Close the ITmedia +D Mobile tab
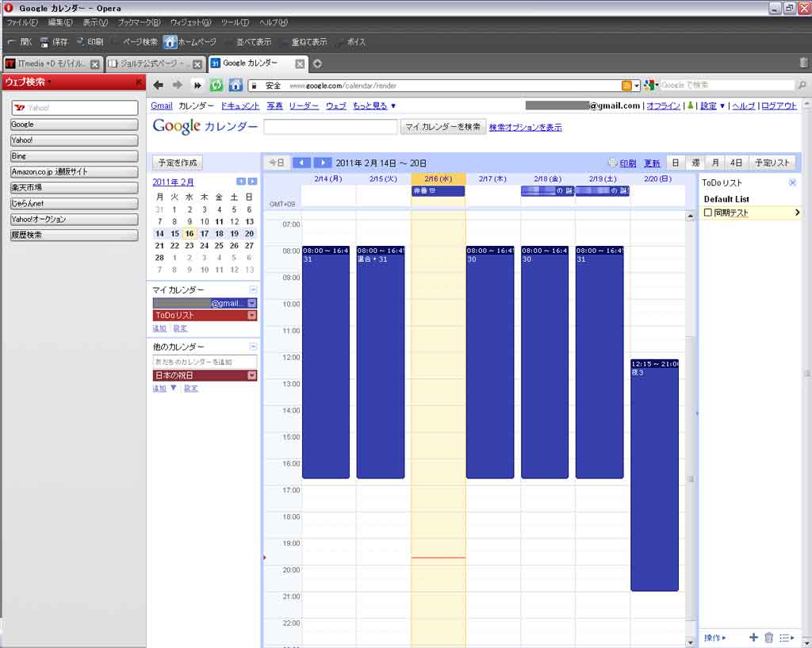 pos(95,64)
